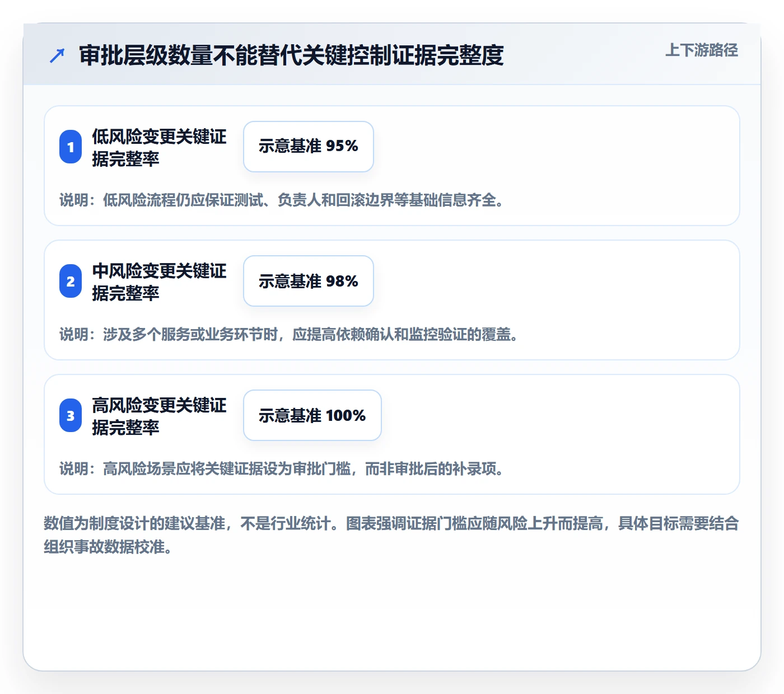Viewport: 784px width, 694px height.
Task: Click the title 审批层级数量不能替代关键控制证据完整度
Action: click(x=291, y=55)
